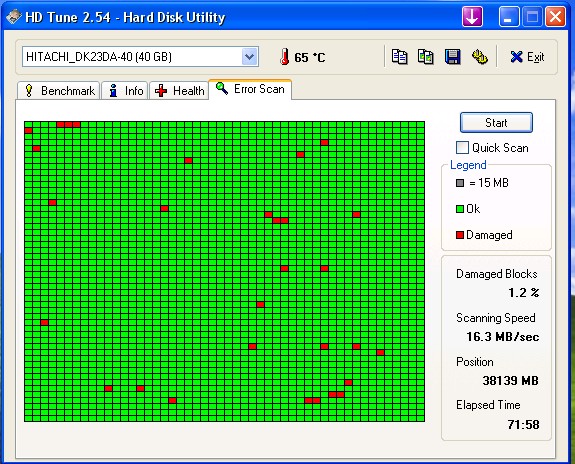This screenshot has width=575, height=464.
Task: Switch to the Health tab
Action: click(x=179, y=91)
